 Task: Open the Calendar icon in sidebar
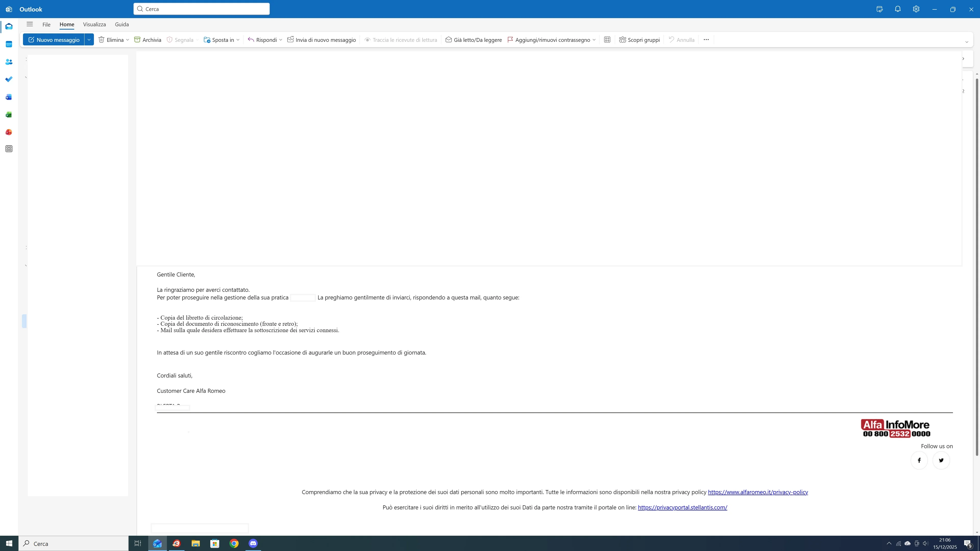pyautogui.click(x=8, y=44)
